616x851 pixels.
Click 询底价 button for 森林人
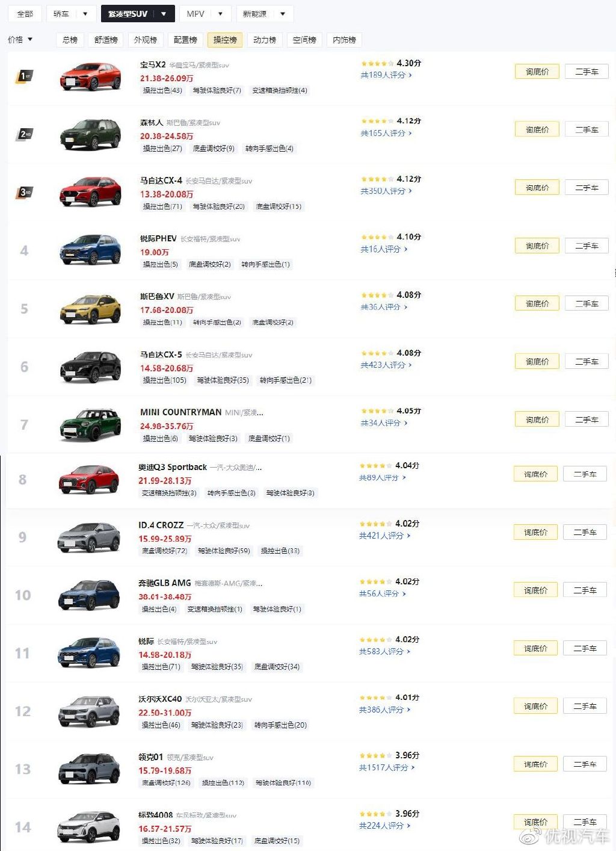pyautogui.click(x=537, y=129)
